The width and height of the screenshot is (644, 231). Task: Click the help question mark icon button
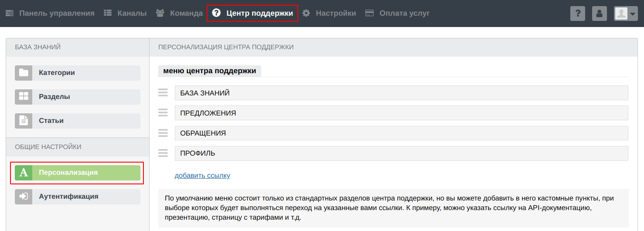click(x=578, y=14)
